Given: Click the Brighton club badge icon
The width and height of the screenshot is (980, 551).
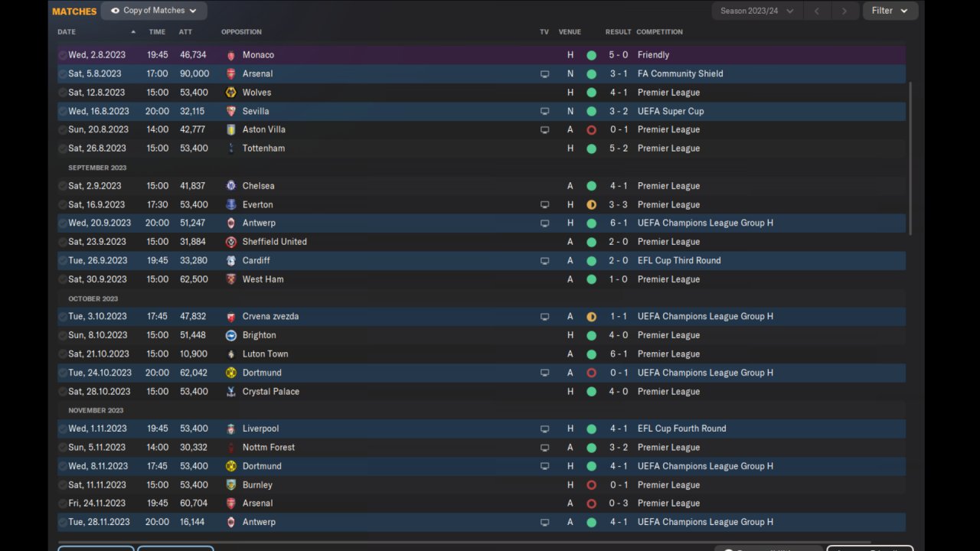Looking at the screenshot, I should [x=231, y=335].
